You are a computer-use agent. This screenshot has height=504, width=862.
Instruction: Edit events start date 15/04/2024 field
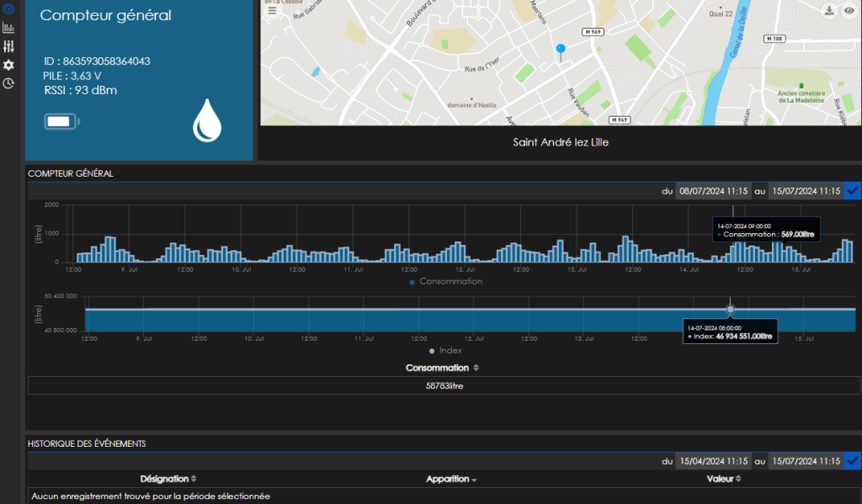(x=714, y=460)
